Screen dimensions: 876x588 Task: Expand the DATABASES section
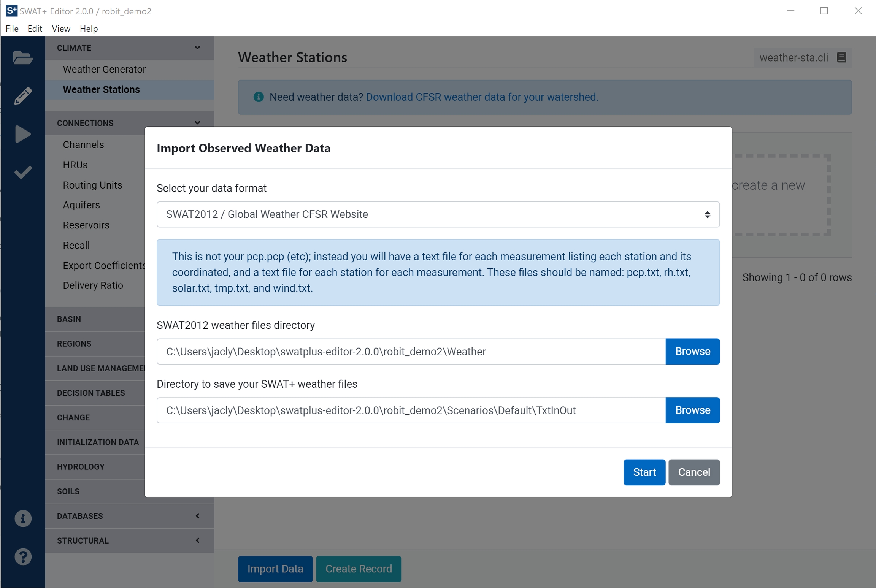coord(197,516)
